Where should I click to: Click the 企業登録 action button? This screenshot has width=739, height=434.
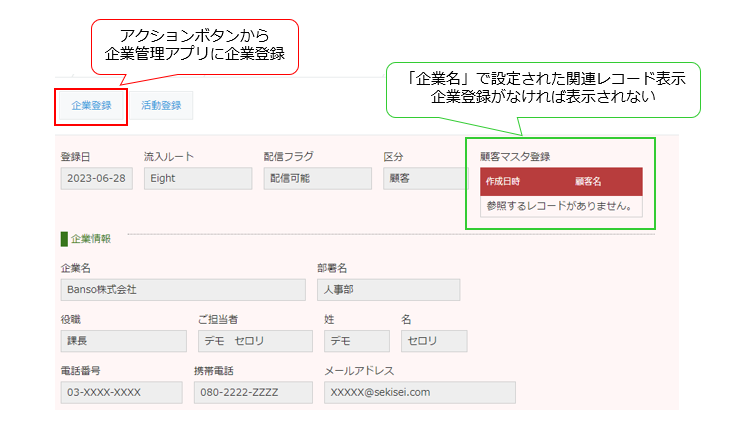pos(91,104)
